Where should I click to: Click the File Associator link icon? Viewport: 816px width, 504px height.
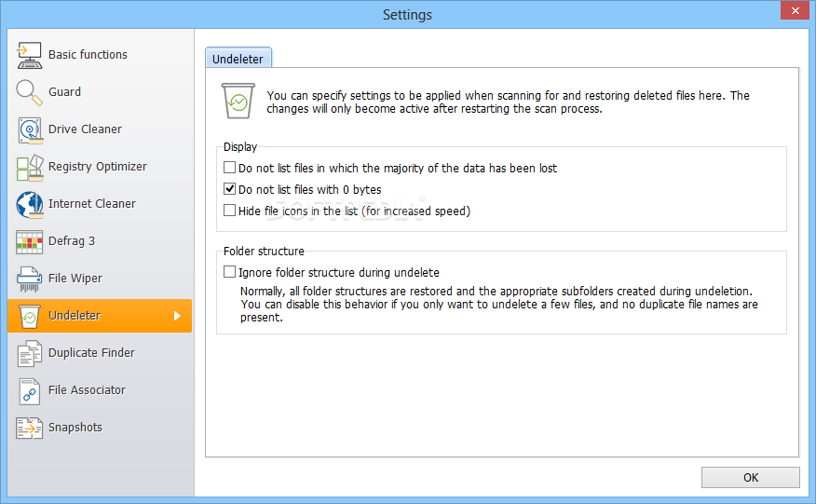pyautogui.click(x=29, y=391)
